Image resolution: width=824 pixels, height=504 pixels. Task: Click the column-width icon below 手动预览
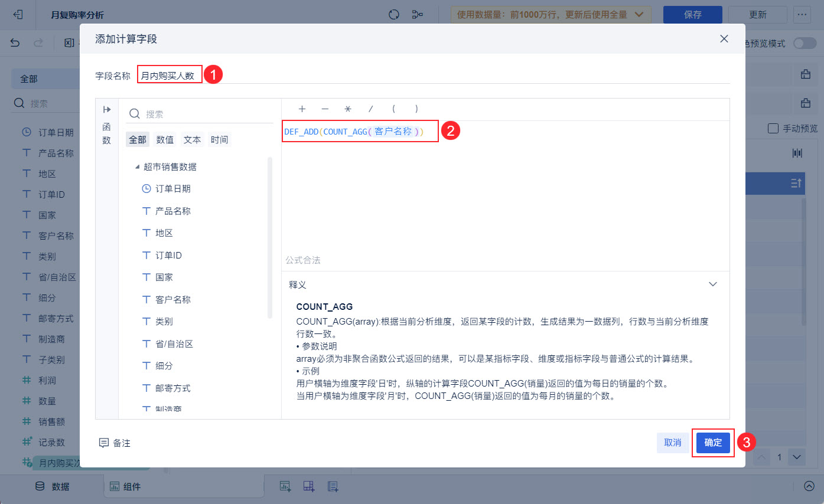(797, 153)
